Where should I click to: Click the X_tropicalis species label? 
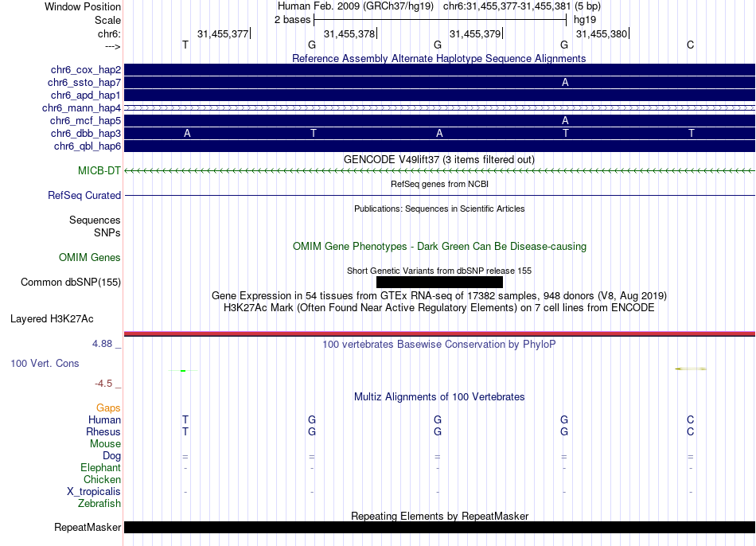(x=94, y=492)
